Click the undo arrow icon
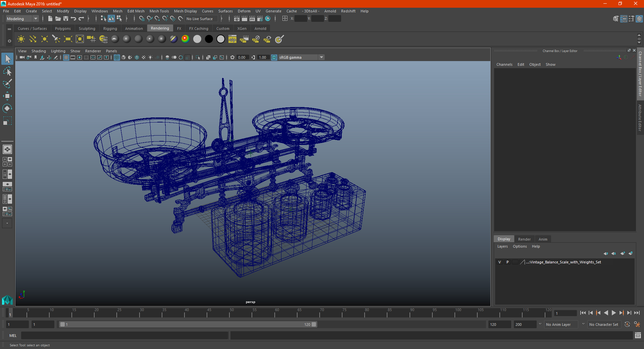Screen dimensions: 644x349 click(x=73, y=19)
